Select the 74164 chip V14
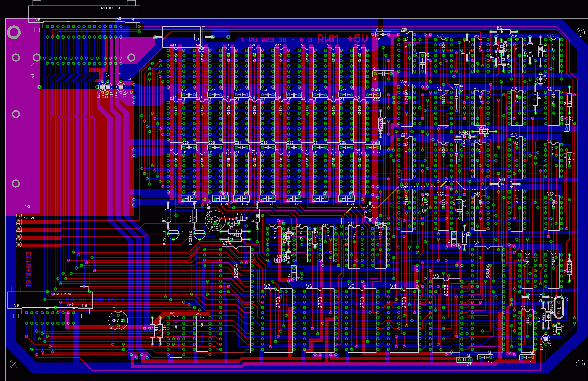 pos(553,108)
